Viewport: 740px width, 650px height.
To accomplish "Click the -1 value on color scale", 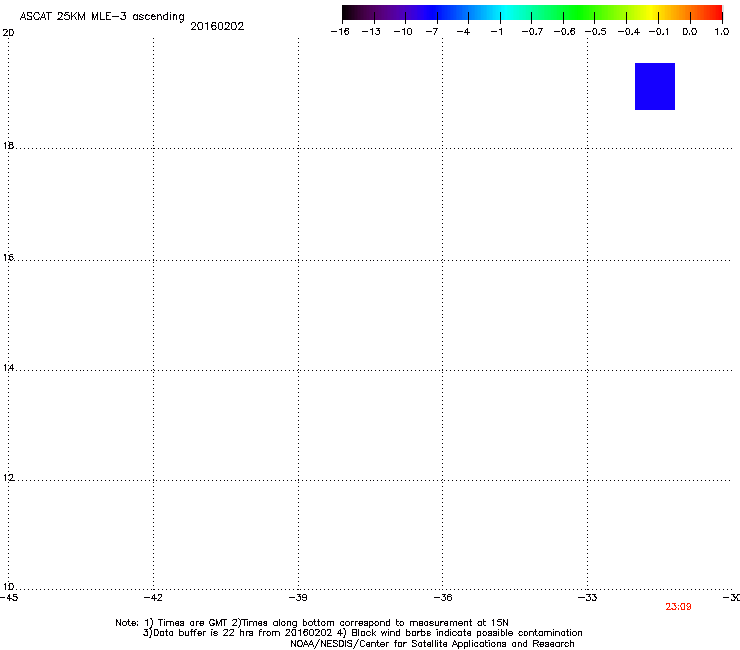I will 496,32.
